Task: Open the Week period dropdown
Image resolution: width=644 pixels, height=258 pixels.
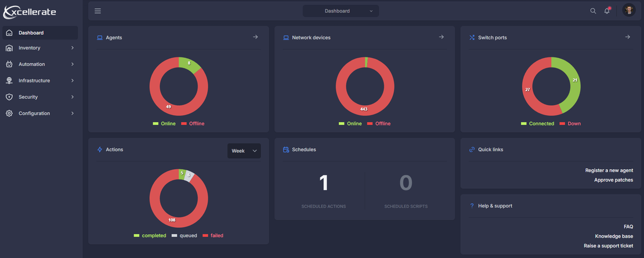Action: 244,151
